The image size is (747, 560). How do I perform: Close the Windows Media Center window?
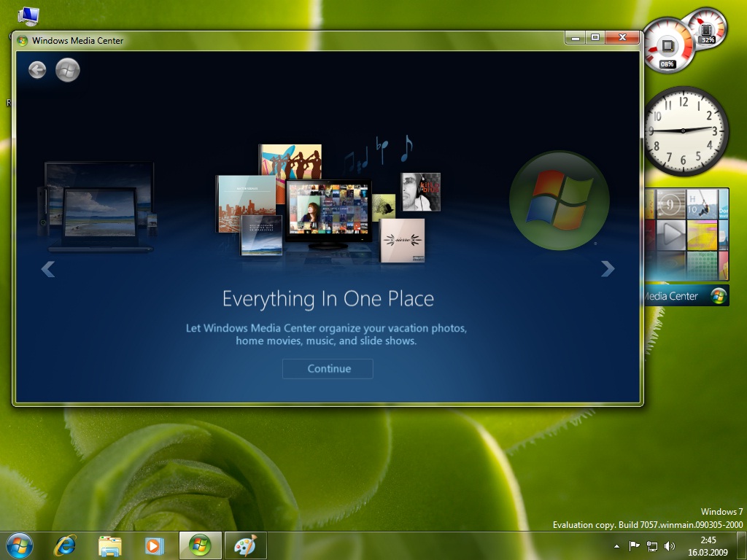[x=622, y=38]
